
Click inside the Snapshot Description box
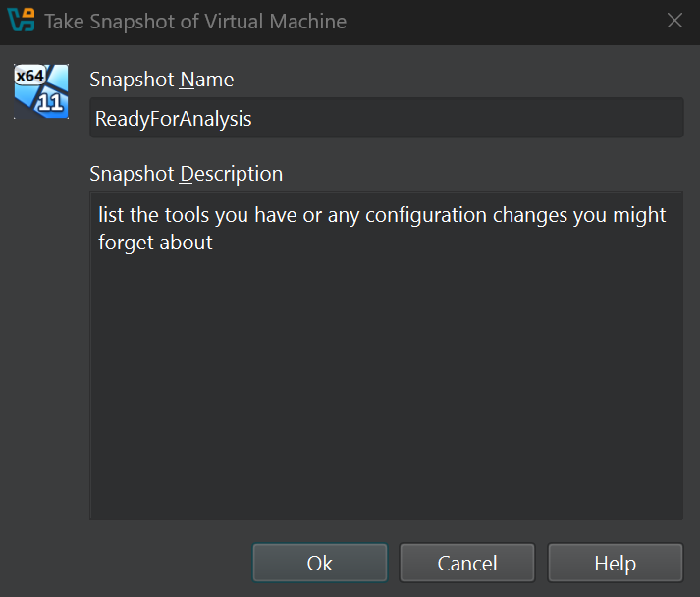click(387, 356)
